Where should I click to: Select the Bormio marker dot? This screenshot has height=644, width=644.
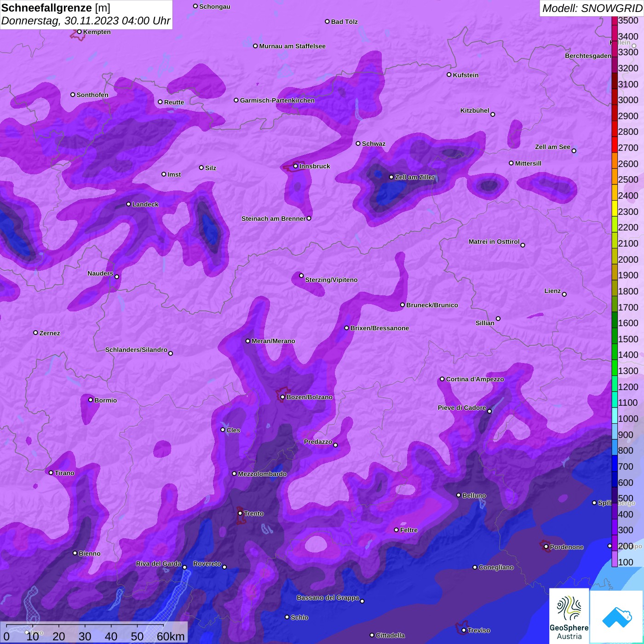[91, 400]
